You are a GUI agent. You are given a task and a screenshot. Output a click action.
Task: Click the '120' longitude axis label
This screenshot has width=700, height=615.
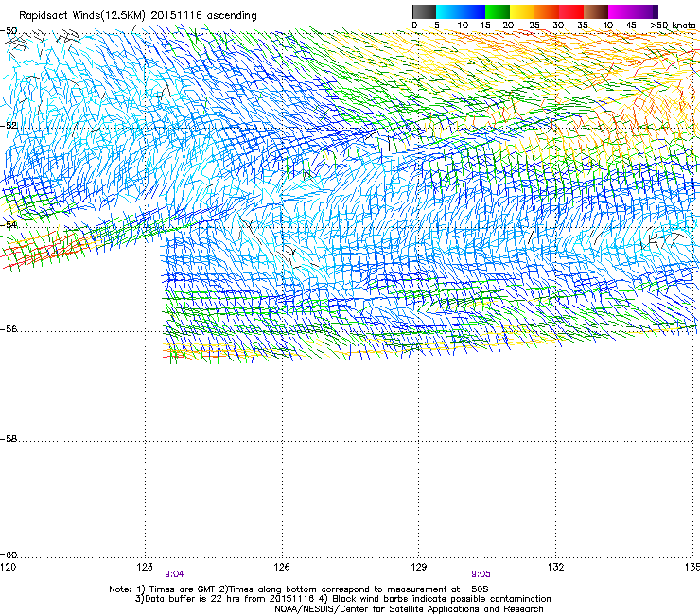click(8, 567)
